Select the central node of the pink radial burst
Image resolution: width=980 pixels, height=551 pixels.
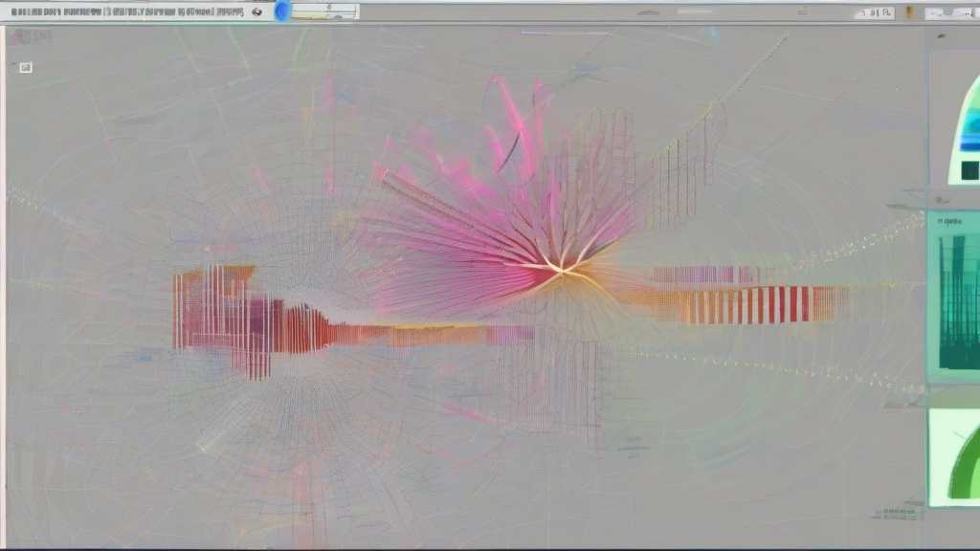(563, 272)
